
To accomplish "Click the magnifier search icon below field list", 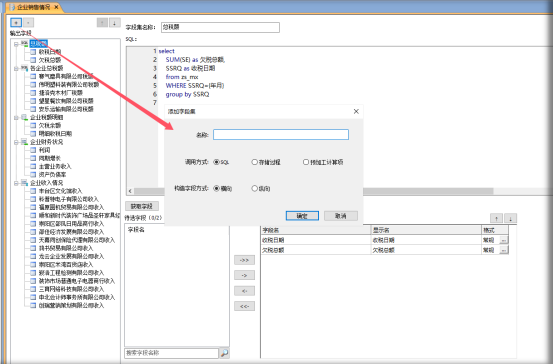I will tap(224, 353).
